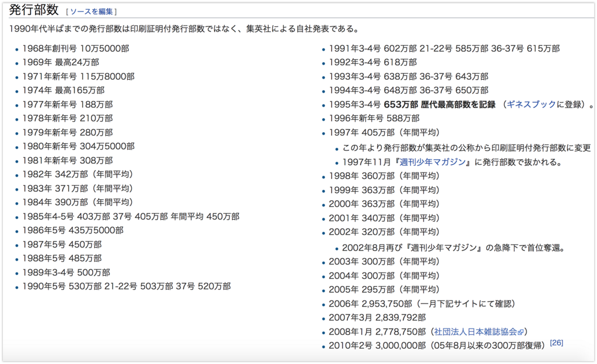Select the 1988年5号 485万部 entry
Image resolution: width=597 pixels, height=364 pixels.
pos(62,258)
